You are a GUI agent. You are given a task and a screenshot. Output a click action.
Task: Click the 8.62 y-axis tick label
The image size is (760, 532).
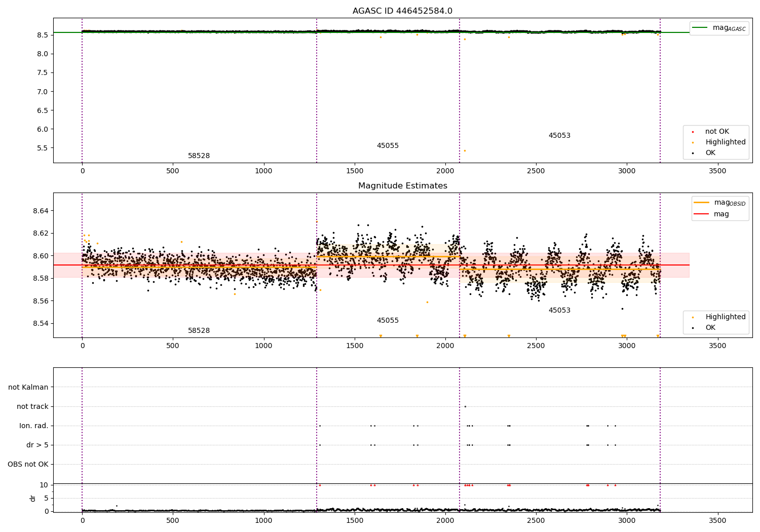click(40, 234)
